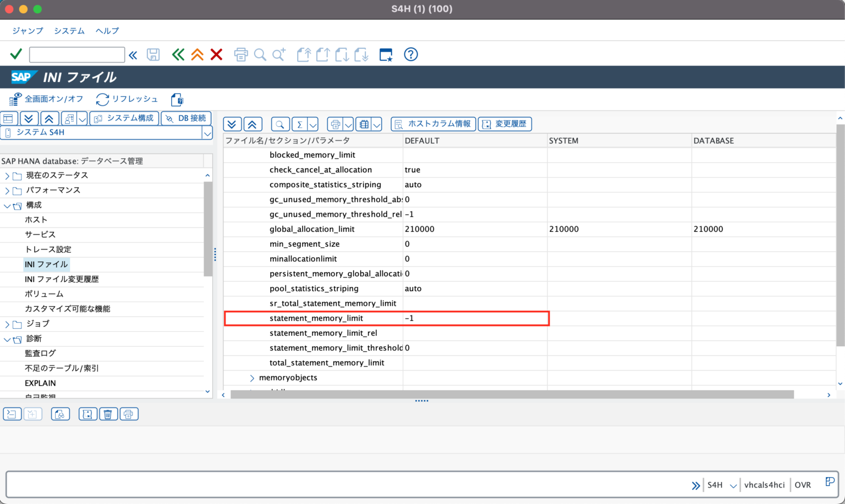
Task: Select the statement_memory_limit parameter row
Action: 316,318
